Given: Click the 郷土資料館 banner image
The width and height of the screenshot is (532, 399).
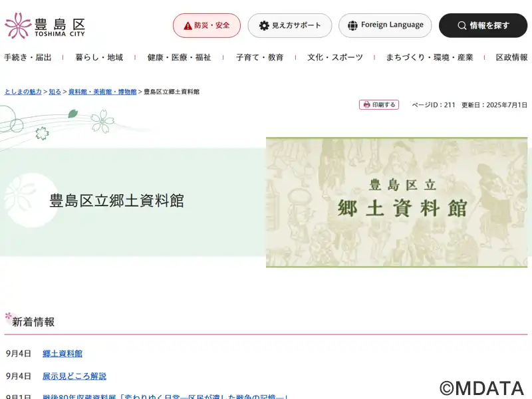Looking at the screenshot, I should click(396, 202).
